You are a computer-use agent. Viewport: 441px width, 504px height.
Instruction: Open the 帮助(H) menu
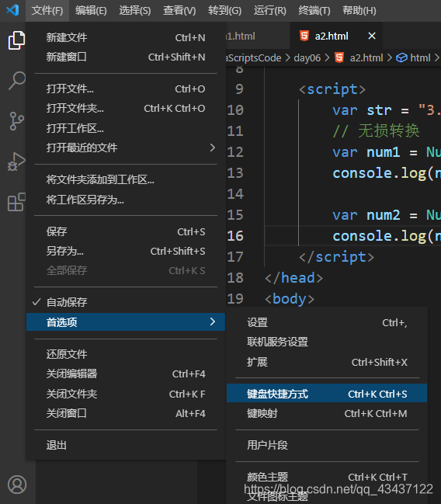(359, 11)
